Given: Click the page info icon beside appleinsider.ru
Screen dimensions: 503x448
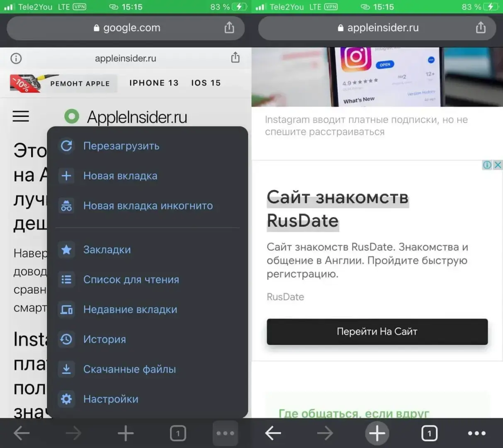Looking at the screenshot, I should click(x=16, y=58).
